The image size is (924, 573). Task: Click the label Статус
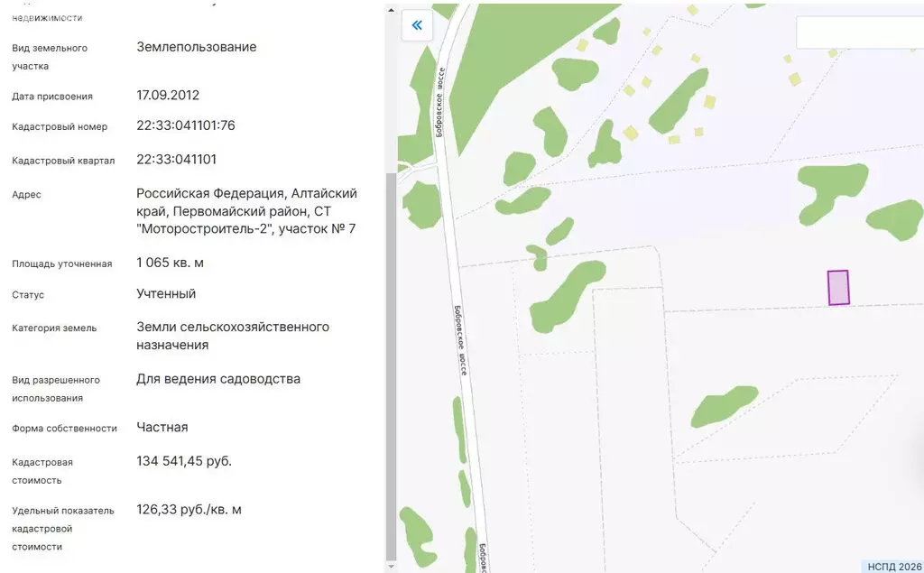pos(28,295)
